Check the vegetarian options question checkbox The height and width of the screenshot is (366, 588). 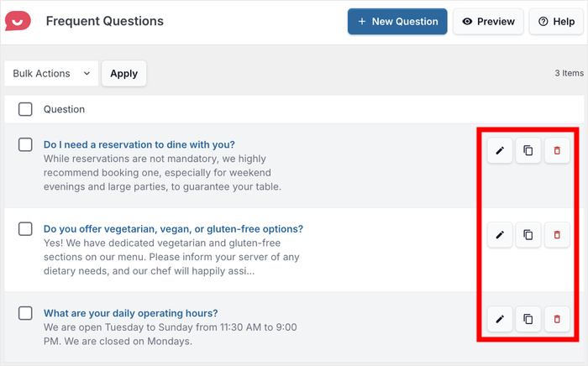[x=25, y=228]
